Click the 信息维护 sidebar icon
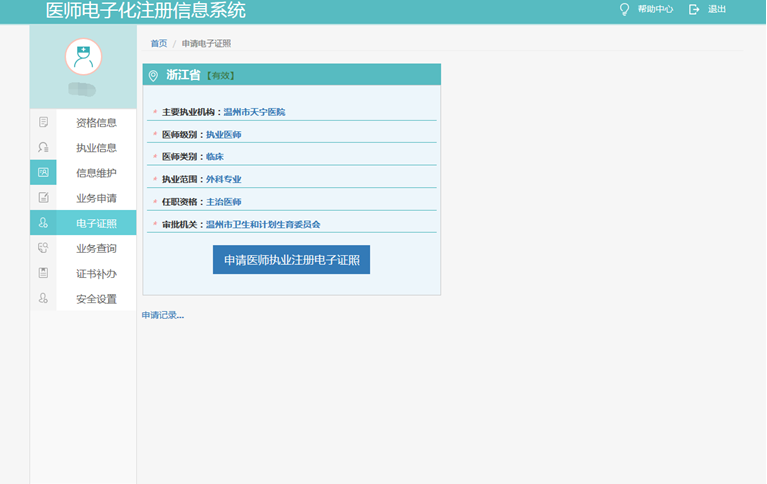767x484 pixels. tap(43, 173)
